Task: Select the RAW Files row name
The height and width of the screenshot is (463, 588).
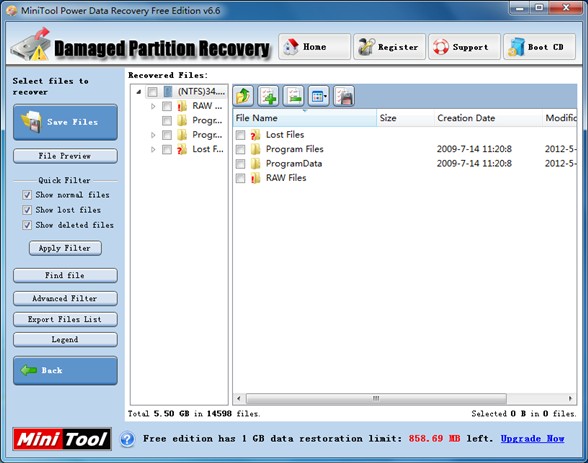Action: [286, 178]
